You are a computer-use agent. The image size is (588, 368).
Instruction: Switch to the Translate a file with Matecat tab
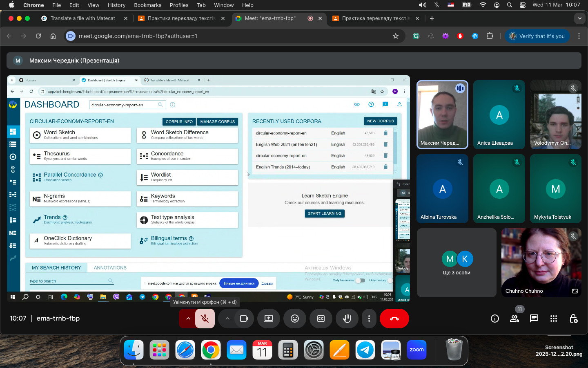[x=83, y=18]
